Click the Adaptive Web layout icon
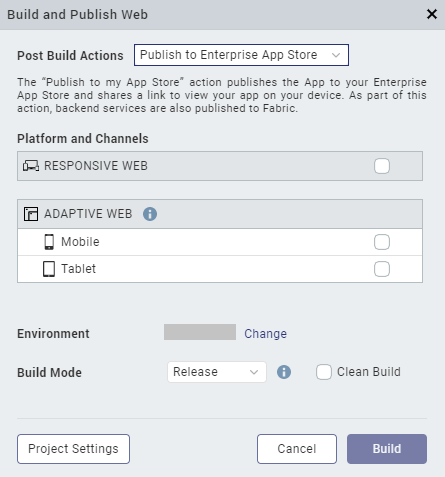445x477 pixels. pyautogui.click(x=31, y=214)
